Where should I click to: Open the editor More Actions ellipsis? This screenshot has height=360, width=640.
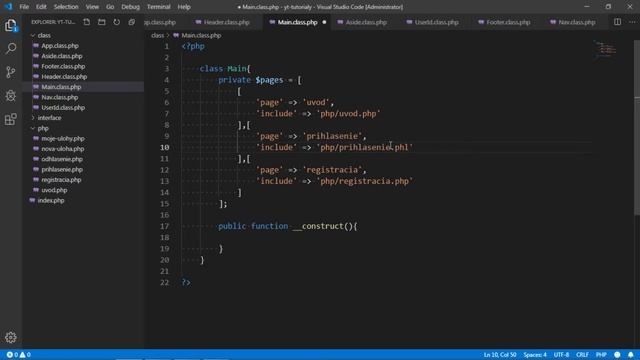click(632, 22)
